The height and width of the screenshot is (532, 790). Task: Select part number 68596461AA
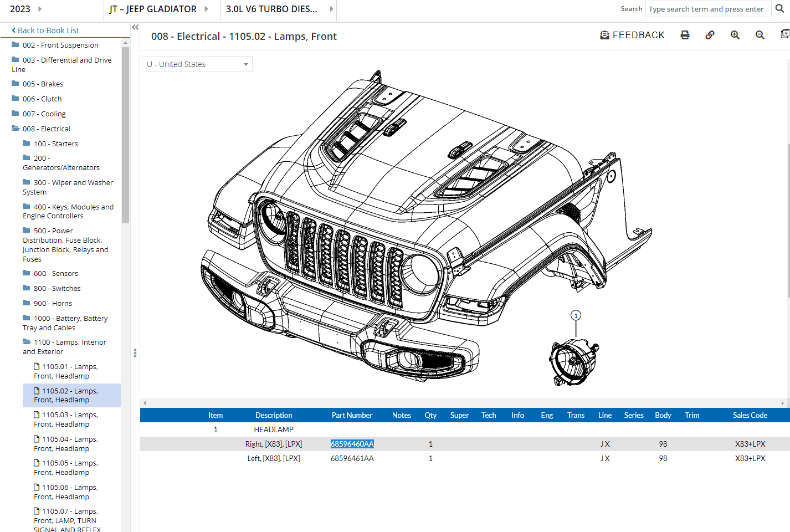point(352,458)
